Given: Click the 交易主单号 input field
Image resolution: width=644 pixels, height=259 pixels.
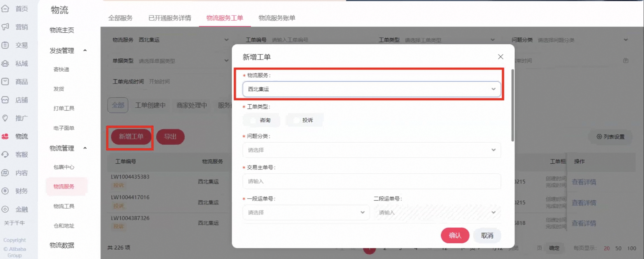Looking at the screenshot, I should point(372,181).
